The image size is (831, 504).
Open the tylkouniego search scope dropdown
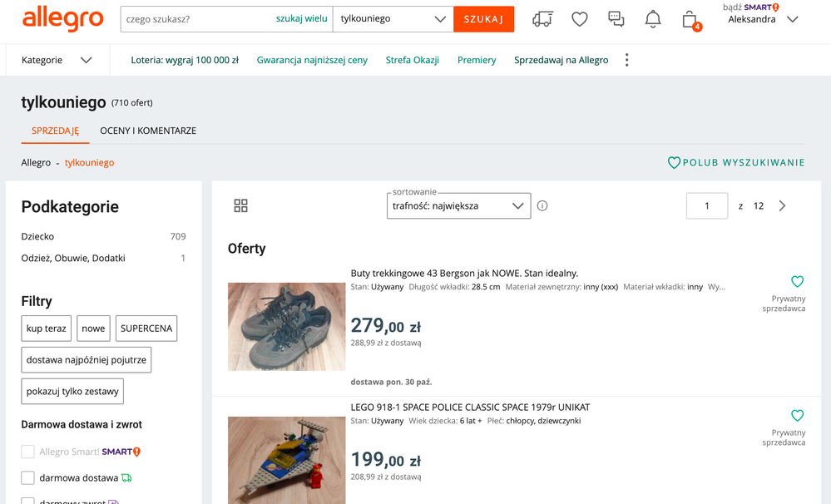point(393,19)
